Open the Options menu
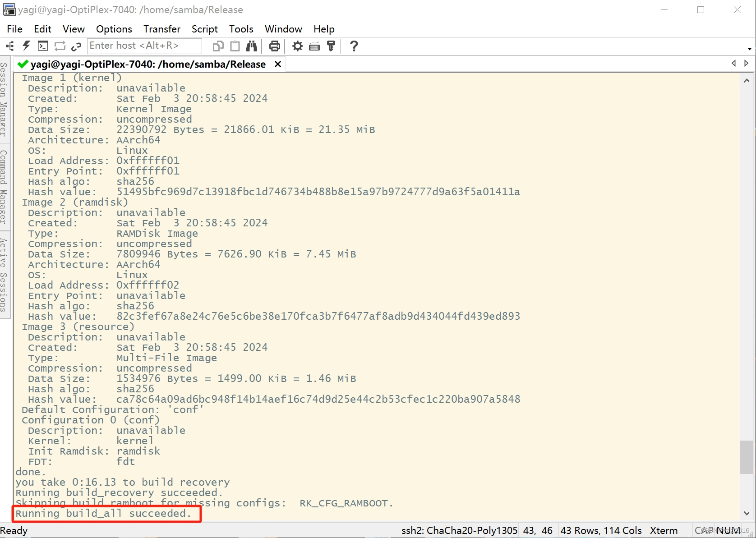756x538 pixels. coord(114,29)
